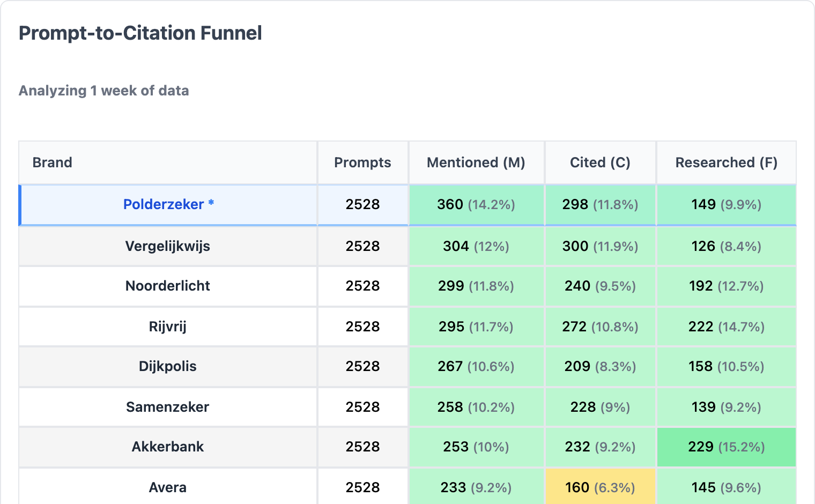Click Akkerbank mentioned cell 253 (10%)
Screen dimensions: 815x504
tap(476, 447)
